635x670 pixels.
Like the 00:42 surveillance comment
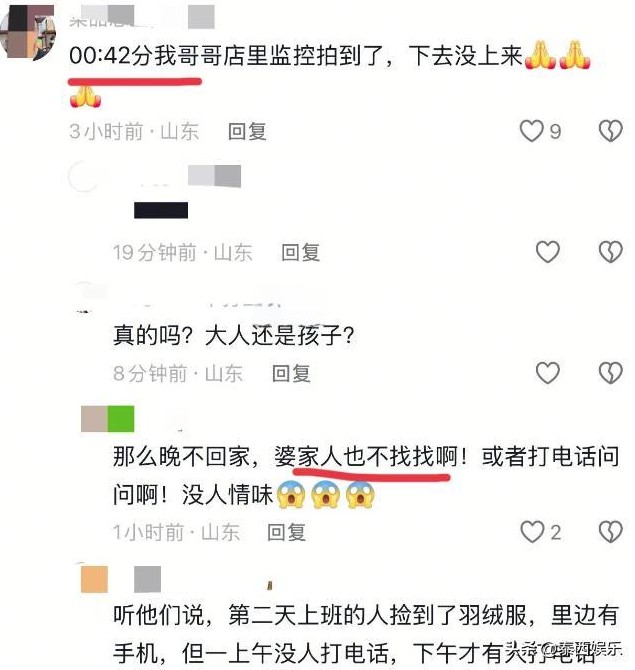(531, 131)
